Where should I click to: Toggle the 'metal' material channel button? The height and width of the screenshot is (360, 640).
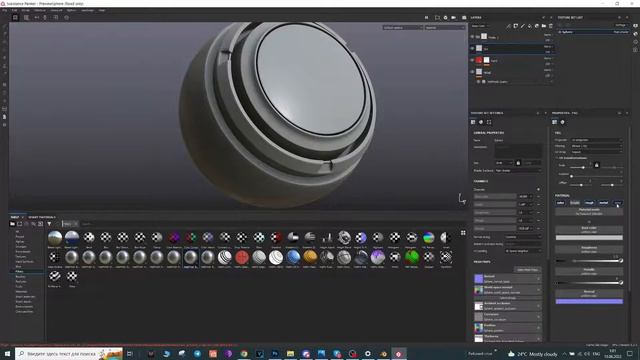[604, 203]
